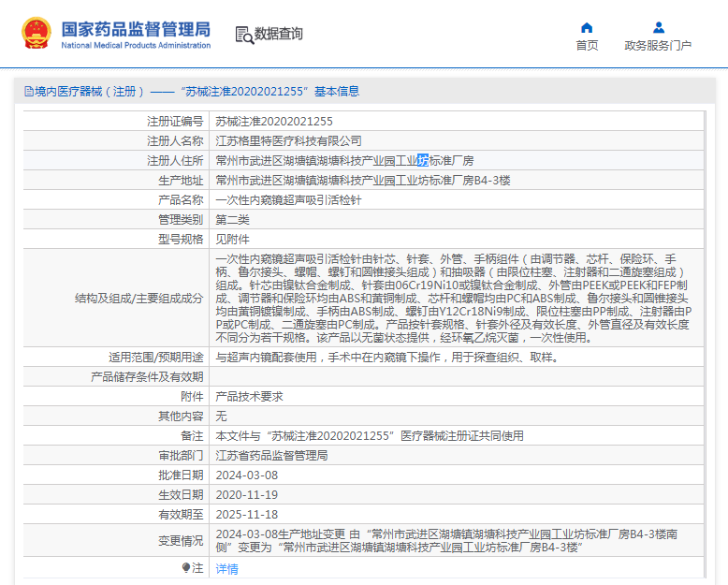The image size is (728, 585).
Task: Click the 基本信息 section heading
Action: 337,92
